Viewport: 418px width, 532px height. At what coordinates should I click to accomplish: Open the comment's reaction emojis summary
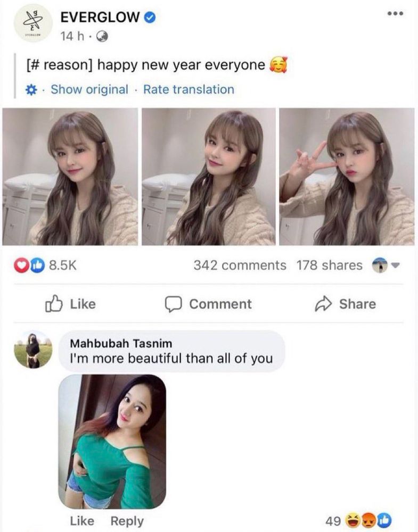(x=367, y=521)
